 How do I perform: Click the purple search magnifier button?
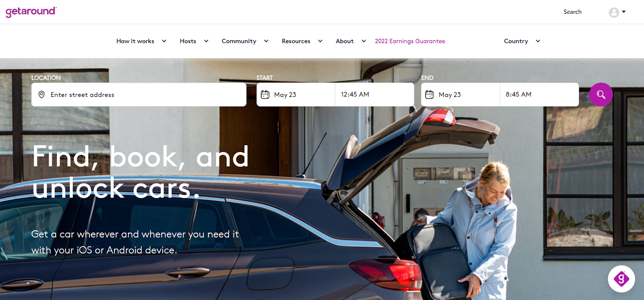click(x=601, y=95)
